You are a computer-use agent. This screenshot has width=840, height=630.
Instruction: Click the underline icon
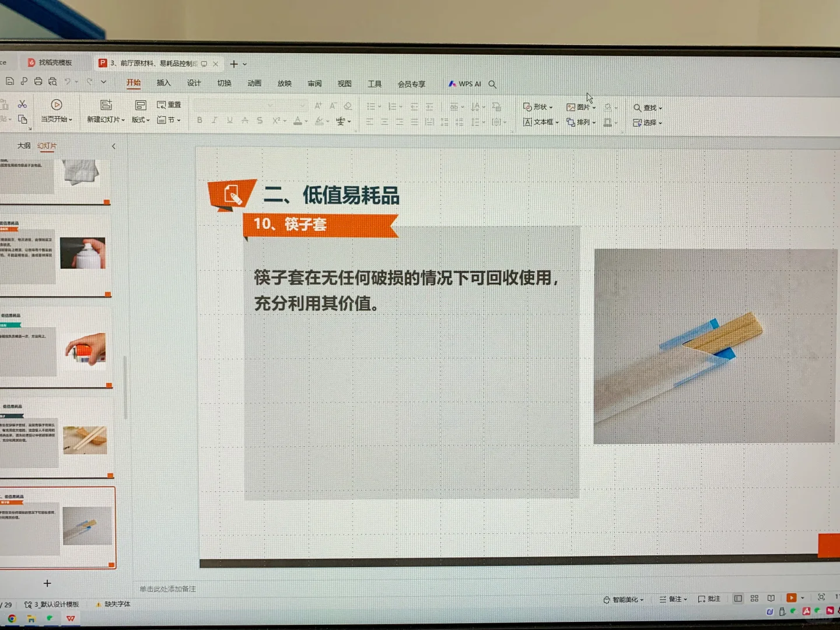click(229, 120)
